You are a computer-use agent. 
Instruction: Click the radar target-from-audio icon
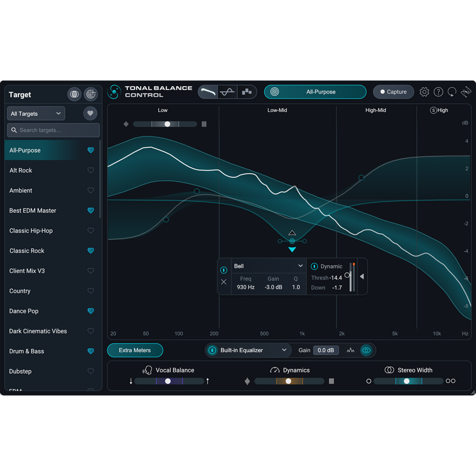pos(91,94)
